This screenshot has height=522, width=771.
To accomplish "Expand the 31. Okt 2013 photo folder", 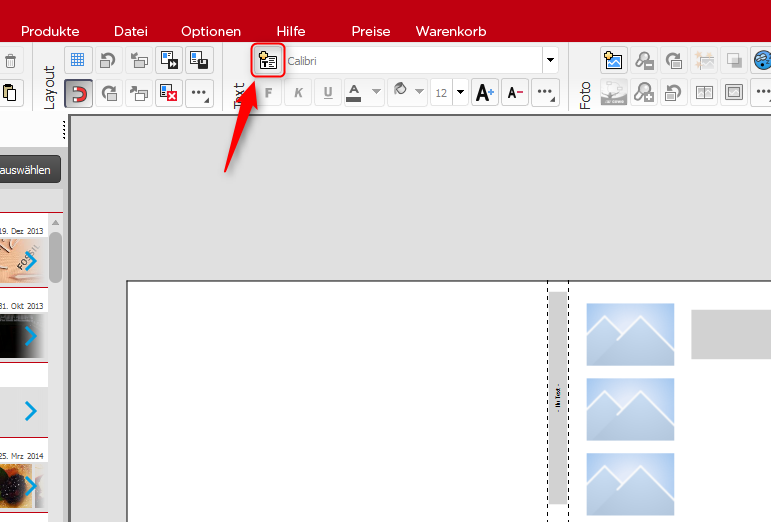I will pyautogui.click(x=30, y=336).
